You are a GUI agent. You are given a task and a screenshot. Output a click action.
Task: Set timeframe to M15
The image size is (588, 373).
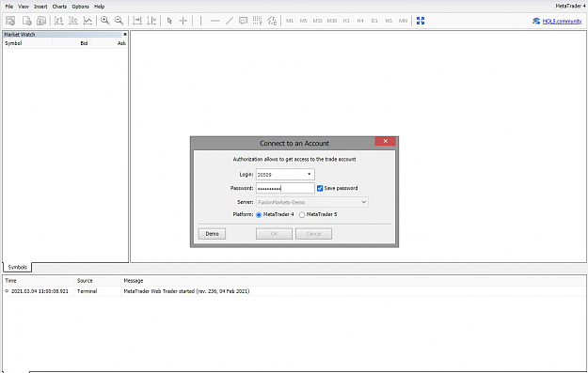tap(318, 21)
